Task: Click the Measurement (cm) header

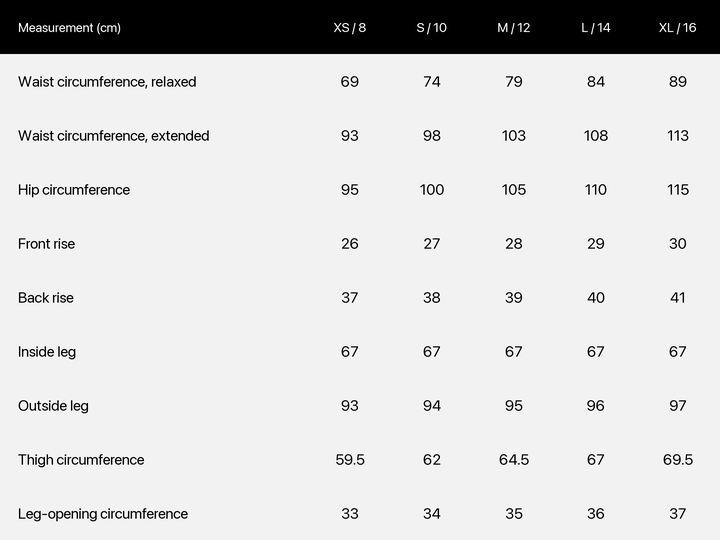Action: pos(69,28)
